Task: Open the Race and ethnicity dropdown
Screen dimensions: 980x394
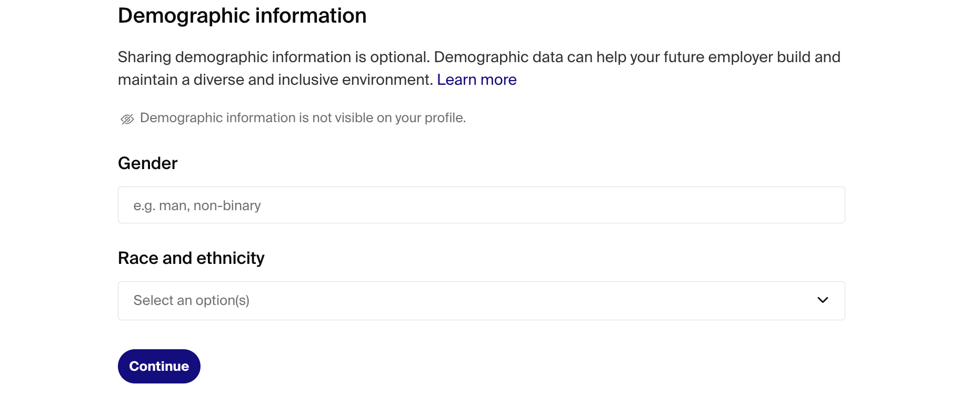Action: coord(481,301)
